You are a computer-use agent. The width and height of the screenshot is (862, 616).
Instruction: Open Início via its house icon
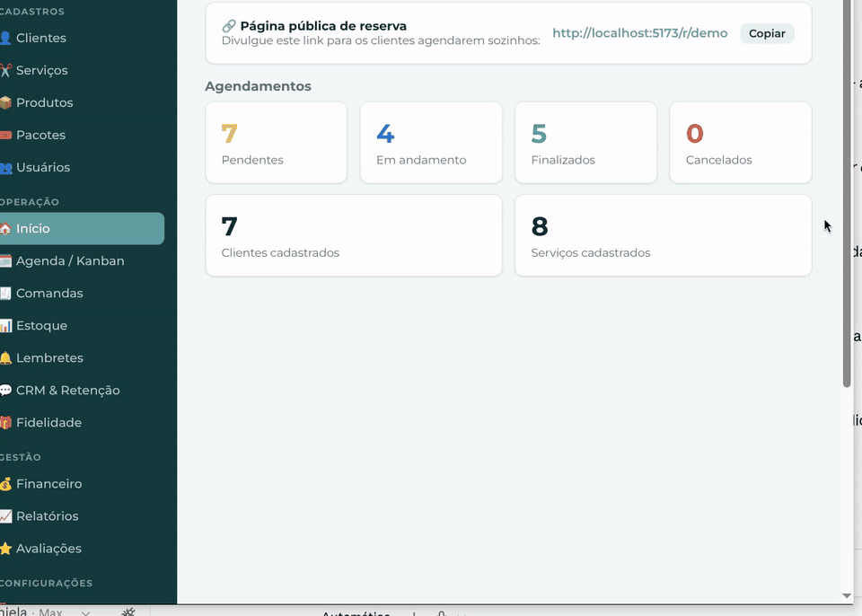5,229
